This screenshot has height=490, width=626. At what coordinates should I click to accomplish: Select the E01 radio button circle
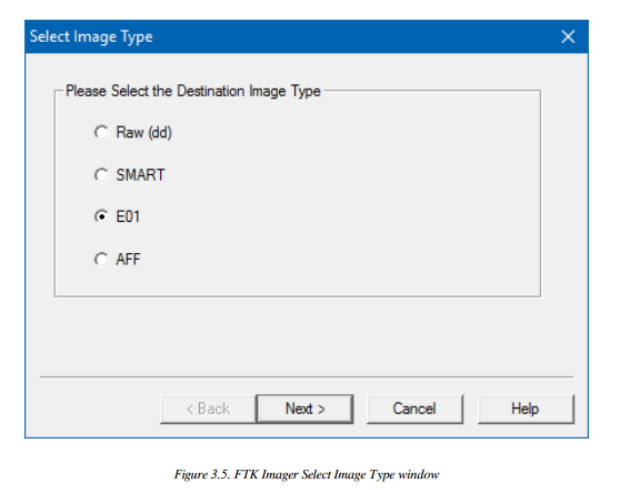101,217
